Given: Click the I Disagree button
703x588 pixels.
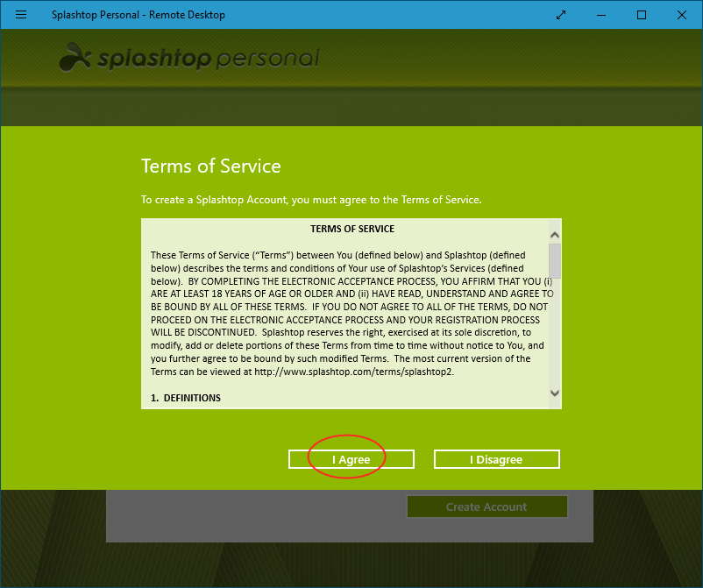Looking at the screenshot, I should click(497, 459).
